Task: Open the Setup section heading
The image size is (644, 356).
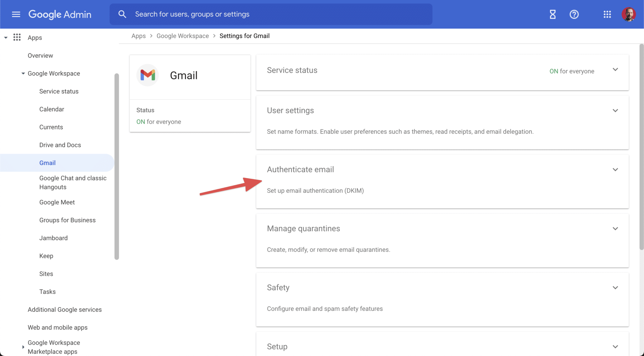Action: (277, 347)
